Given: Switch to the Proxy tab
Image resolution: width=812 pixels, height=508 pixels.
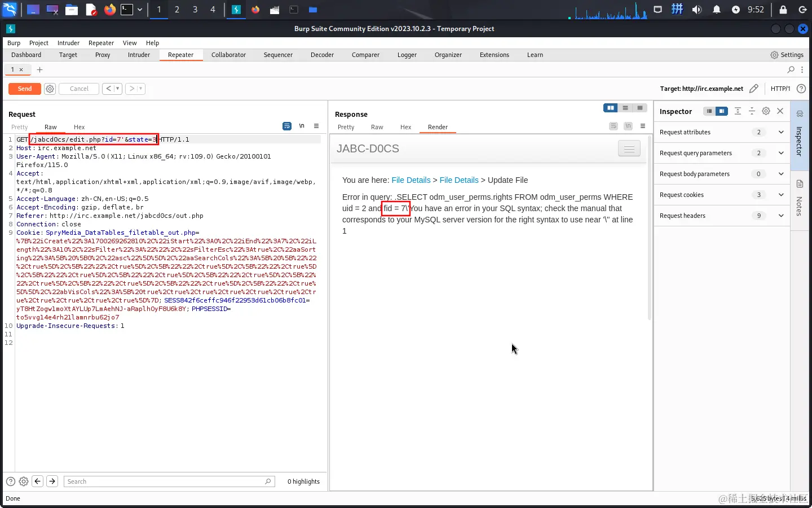Looking at the screenshot, I should (x=103, y=55).
